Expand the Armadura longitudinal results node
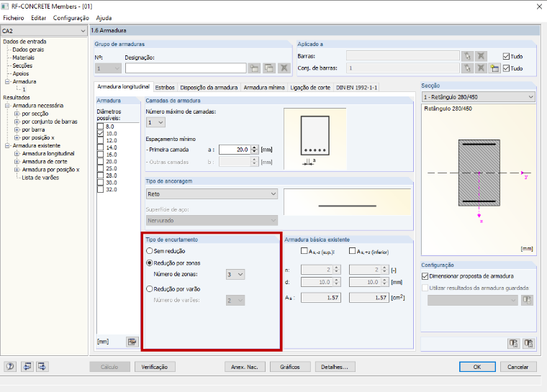This screenshot has height=392, width=547. [17, 153]
